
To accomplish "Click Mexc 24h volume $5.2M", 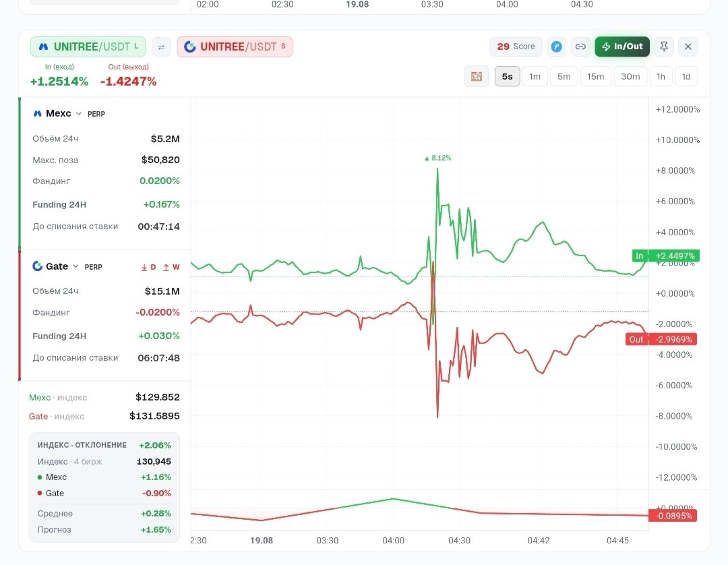I will click(x=165, y=139).
